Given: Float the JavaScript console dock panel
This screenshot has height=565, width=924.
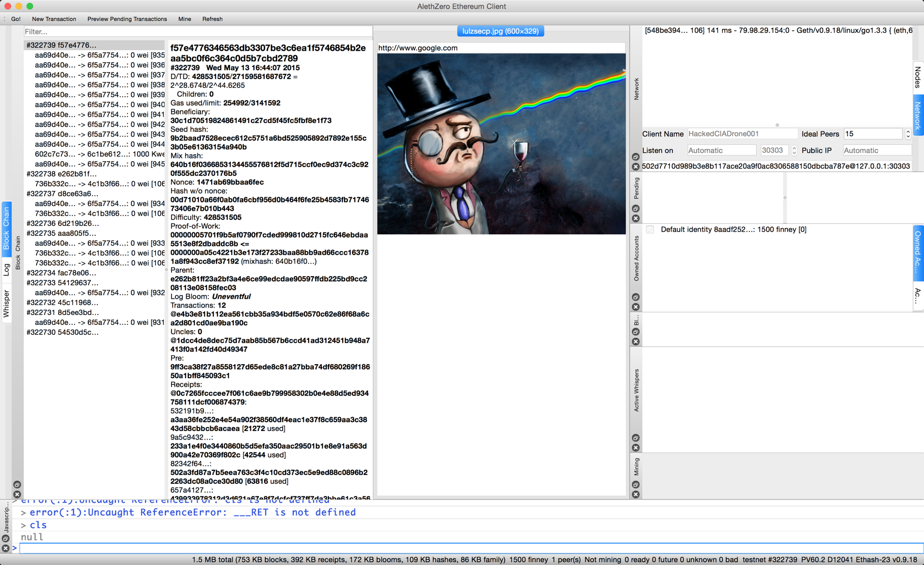Looking at the screenshot, I should [x=6, y=538].
